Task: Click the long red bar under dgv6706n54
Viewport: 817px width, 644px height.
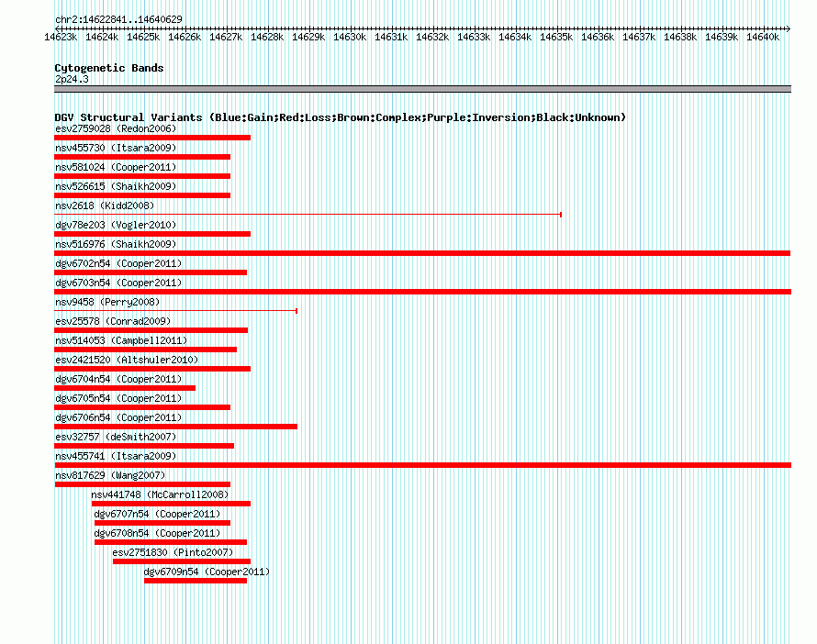Action: tap(175, 427)
